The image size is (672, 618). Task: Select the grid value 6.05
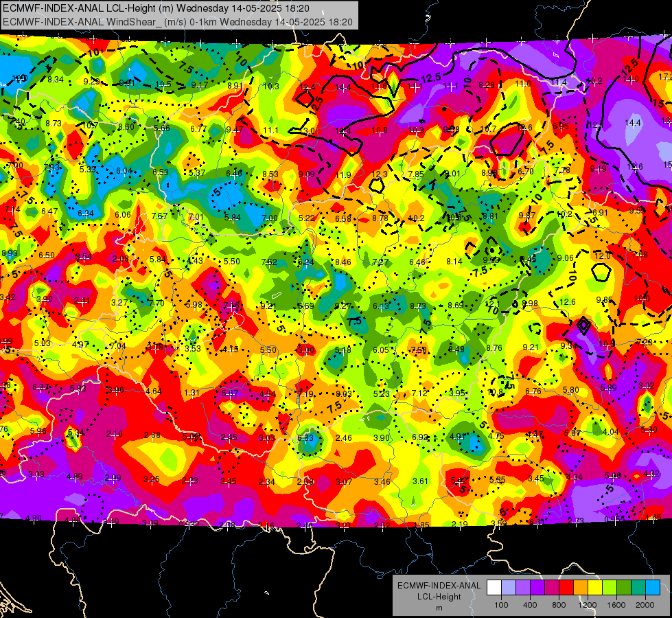click(380, 350)
